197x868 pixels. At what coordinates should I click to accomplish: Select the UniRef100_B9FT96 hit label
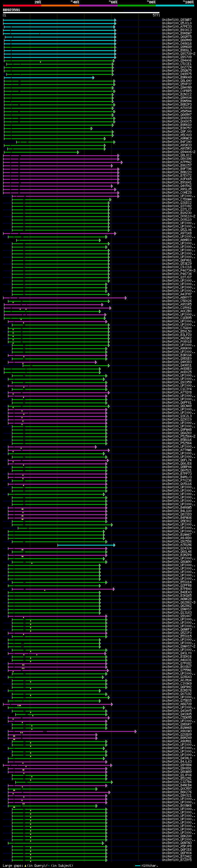[x=177, y=169]
